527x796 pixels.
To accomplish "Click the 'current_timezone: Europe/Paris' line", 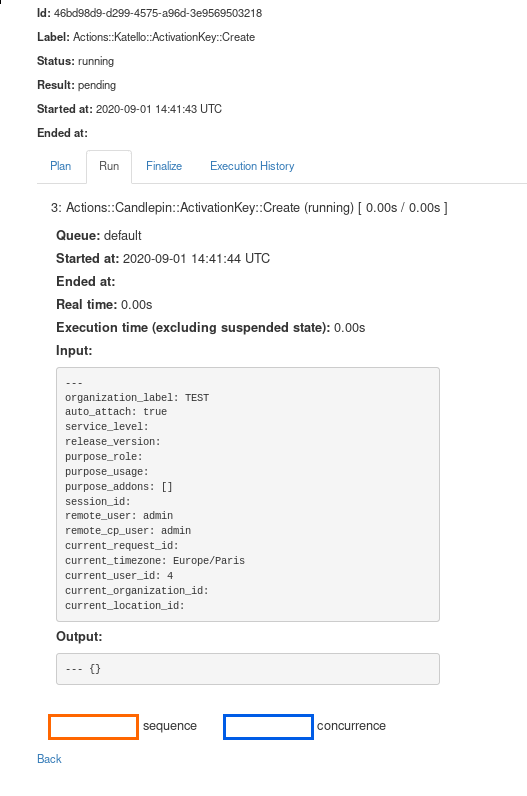I will click(x=155, y=560).
